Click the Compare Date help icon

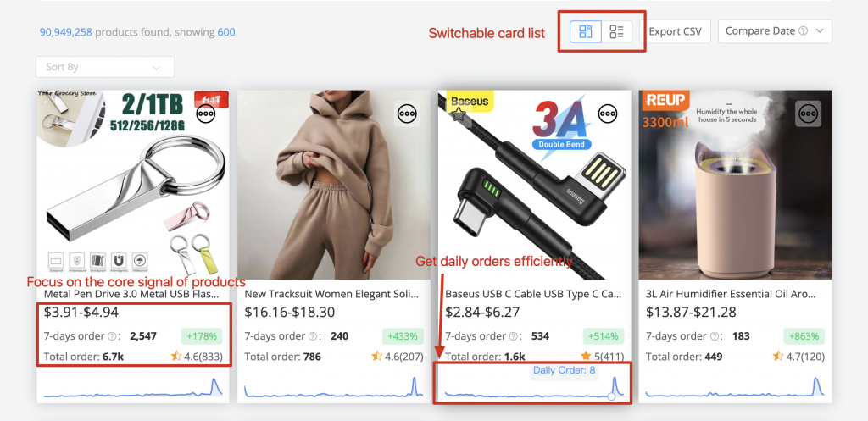(804, 31)
